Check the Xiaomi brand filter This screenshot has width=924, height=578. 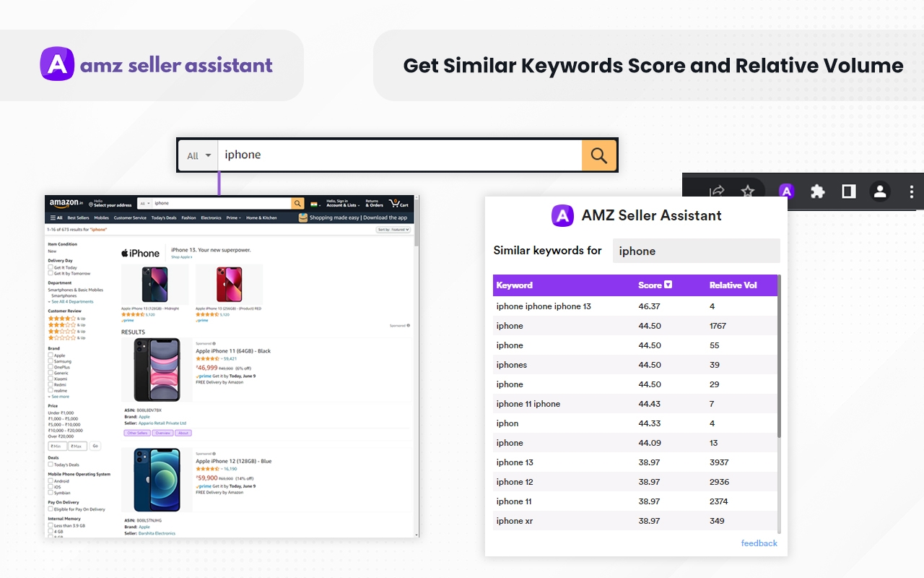51,379
